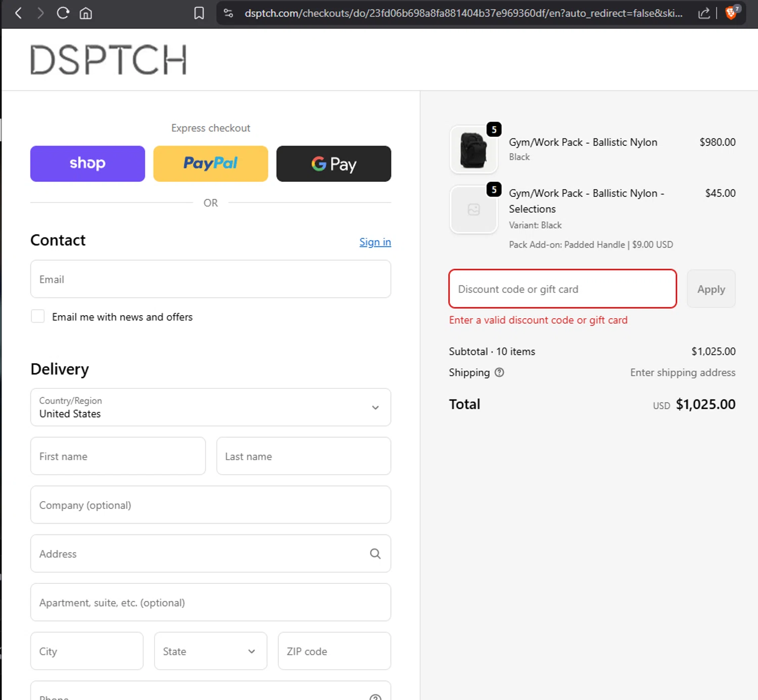Click the browser forward arrow
This screenshot has width=758, height=700.
click(40, 13)
